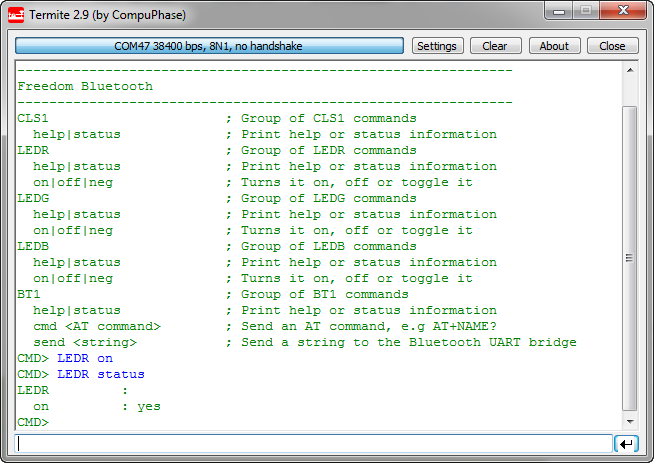Clear the terminal output
Screen dimensions: 654x463
point(494,46)
